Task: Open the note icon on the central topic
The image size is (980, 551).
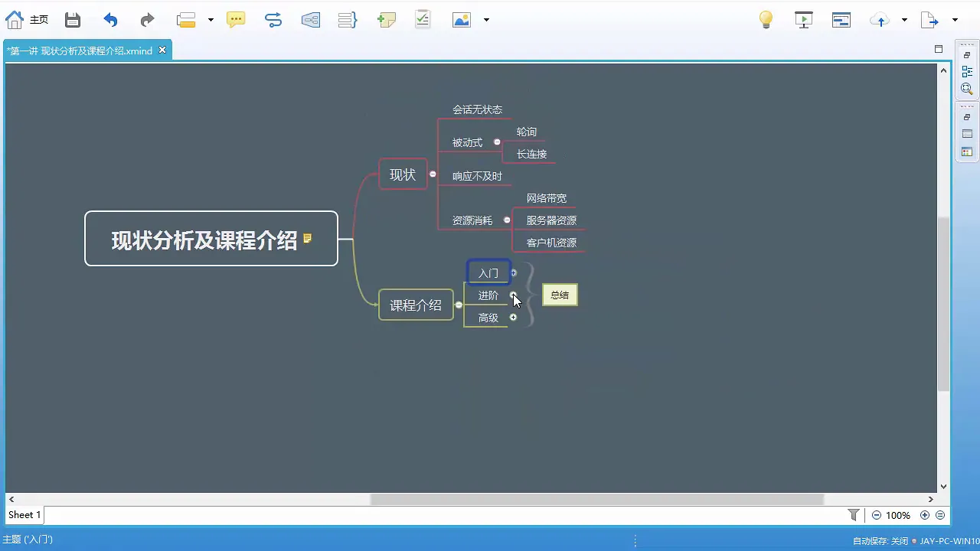Action: pyautogui.click(x=308, y=239)
